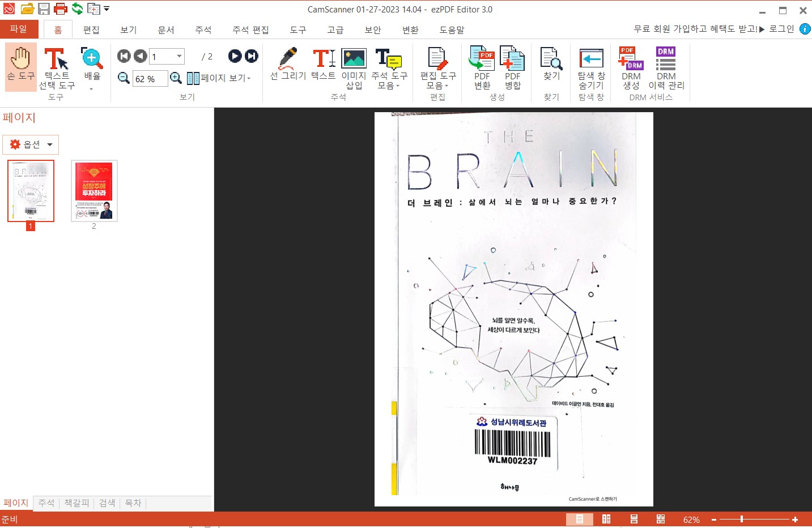Click Insert Image (이미지 삽입)
Viewport: 812px width, 528px height.
coord(354,69)
